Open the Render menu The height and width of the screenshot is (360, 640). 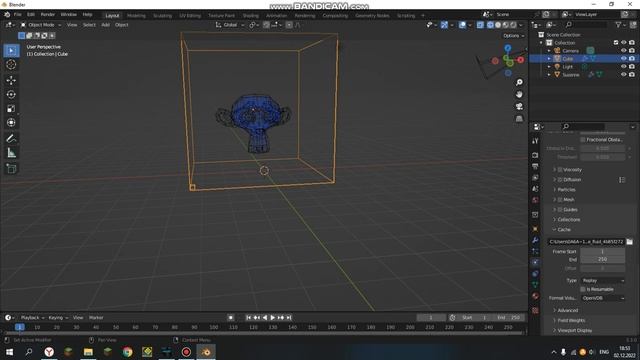click(x=48, y=14)
